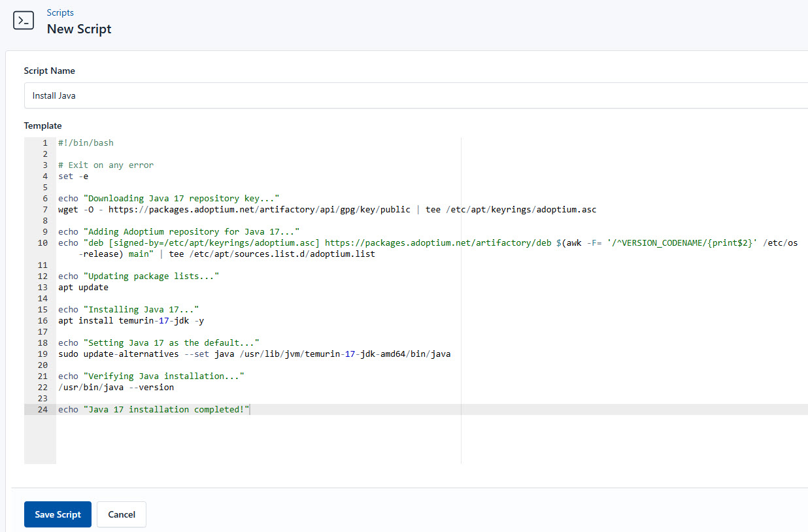Image resolution: width=808 pixels, height=532 pixels.
Task: Place cursor on the wget download line
Action: [x=196, y=209]
